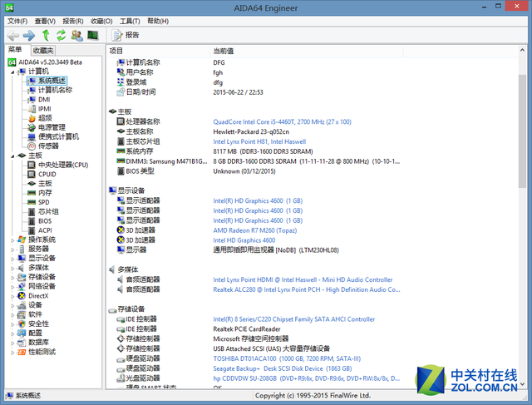Open the TOSHIBA DT01ACA100 hard drive link
Image resolution: width=532 pixels, height=405 pixels.
pos(287,358)
